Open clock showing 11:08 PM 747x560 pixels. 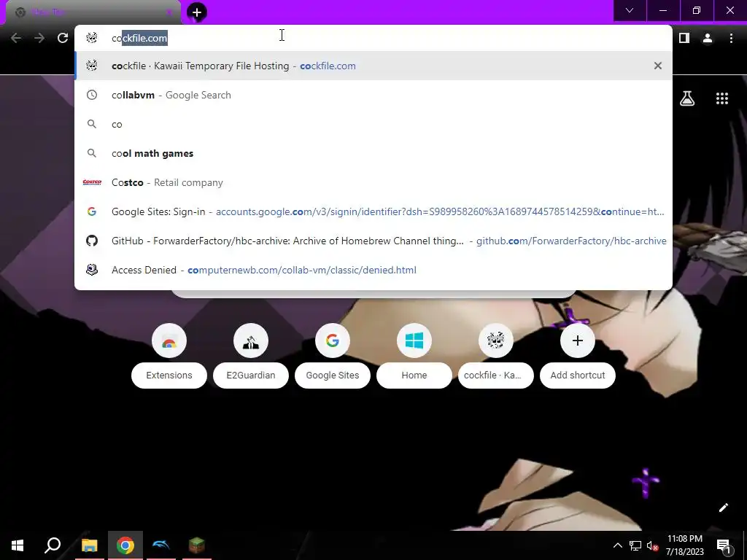tap(684, 545)
